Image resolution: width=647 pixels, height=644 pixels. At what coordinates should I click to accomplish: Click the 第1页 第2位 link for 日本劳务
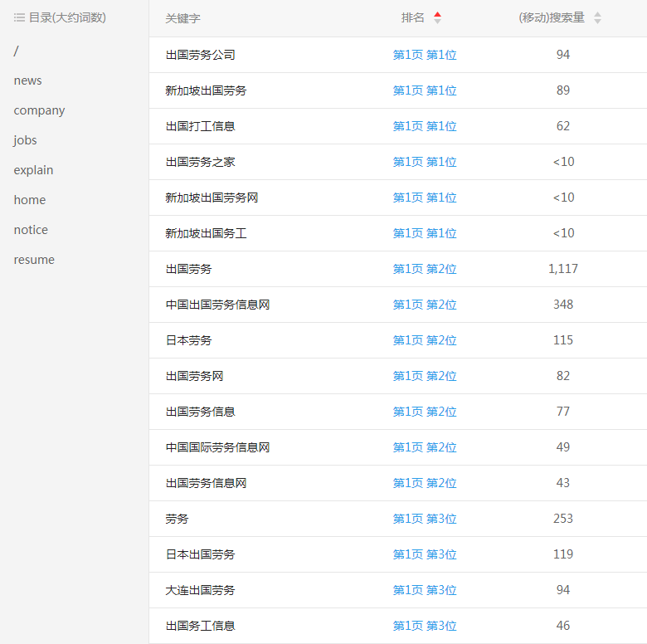click(x=425, y=340)
